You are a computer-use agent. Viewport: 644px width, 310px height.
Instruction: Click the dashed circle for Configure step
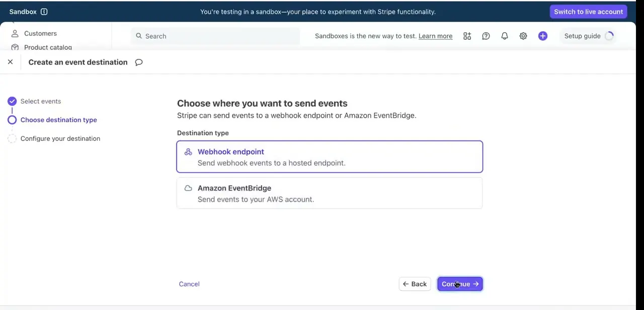(x=12, y=138)
